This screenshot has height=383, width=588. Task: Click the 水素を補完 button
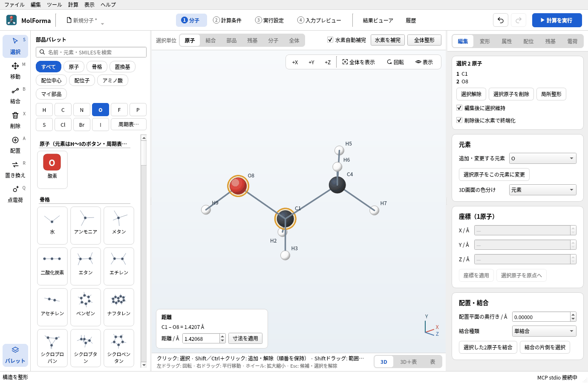388,40
